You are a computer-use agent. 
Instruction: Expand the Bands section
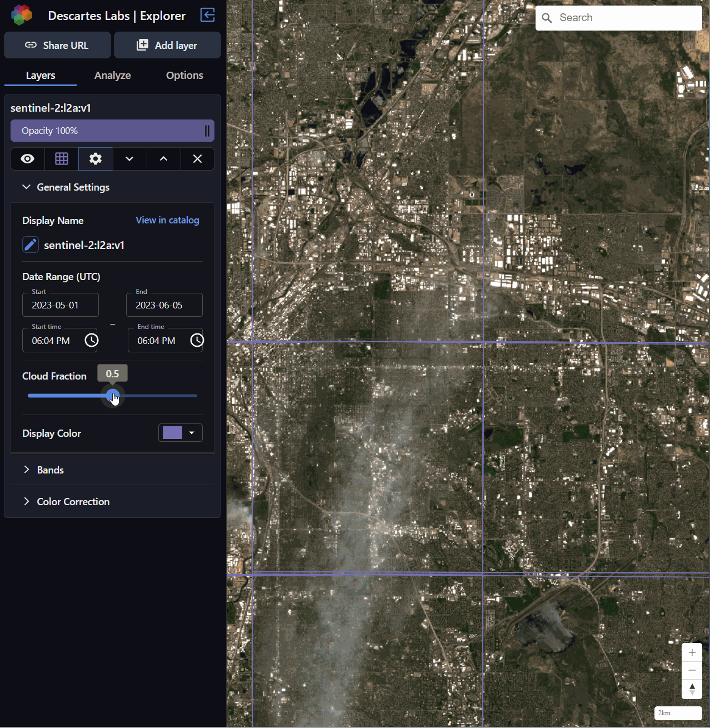coord(26,470)
